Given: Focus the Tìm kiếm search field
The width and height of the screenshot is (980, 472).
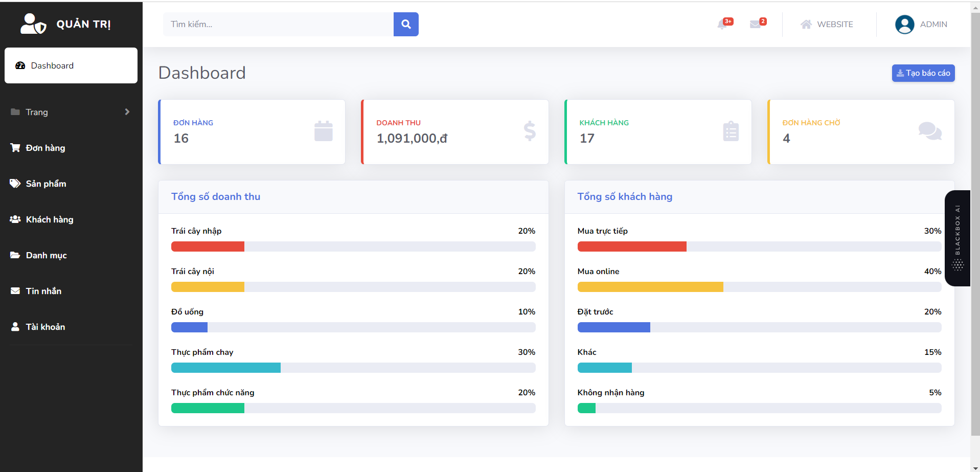Looking at the screenshot, I should 278,24.
